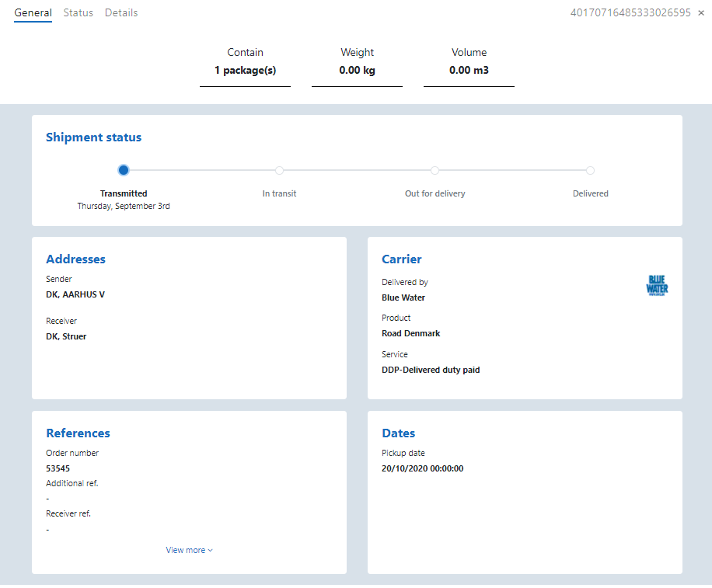Click the sender address DK, AARHUS V
The image size is (712, 588).
[x=75, y=294]
